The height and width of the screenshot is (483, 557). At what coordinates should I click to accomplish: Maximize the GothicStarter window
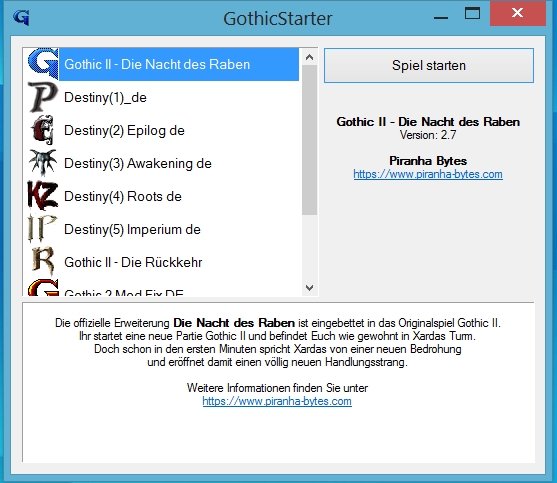click(472, 14)
